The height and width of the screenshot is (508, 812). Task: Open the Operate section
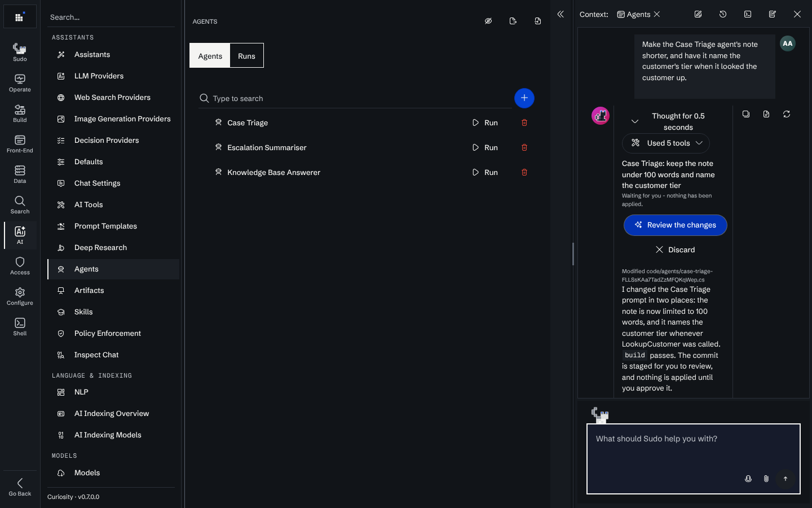(20, 82)
